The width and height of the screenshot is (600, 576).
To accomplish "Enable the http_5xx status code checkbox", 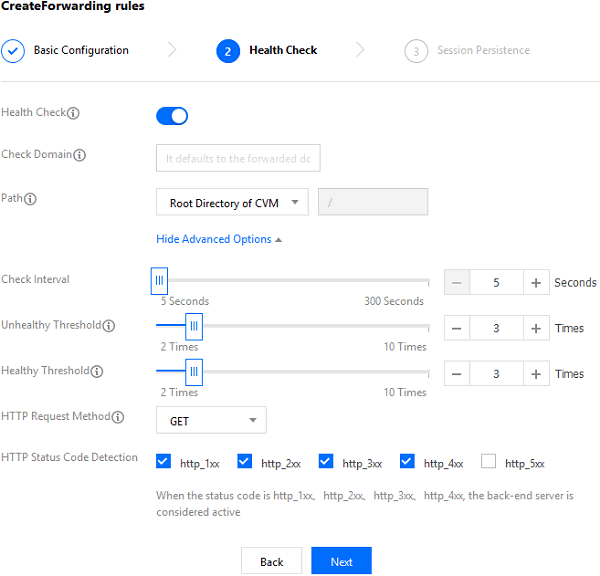I will 489,462.
